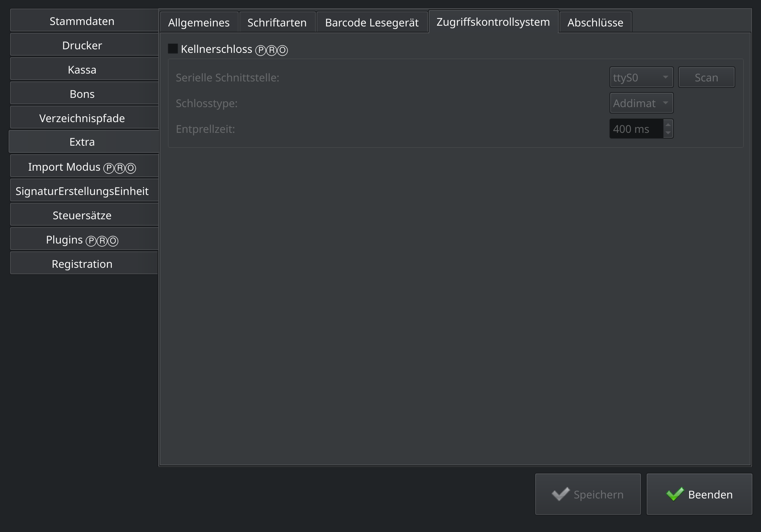The width and height of the screenshot is (761, 532).
Task: Click the Beenden button
Action: coord(700,494)
